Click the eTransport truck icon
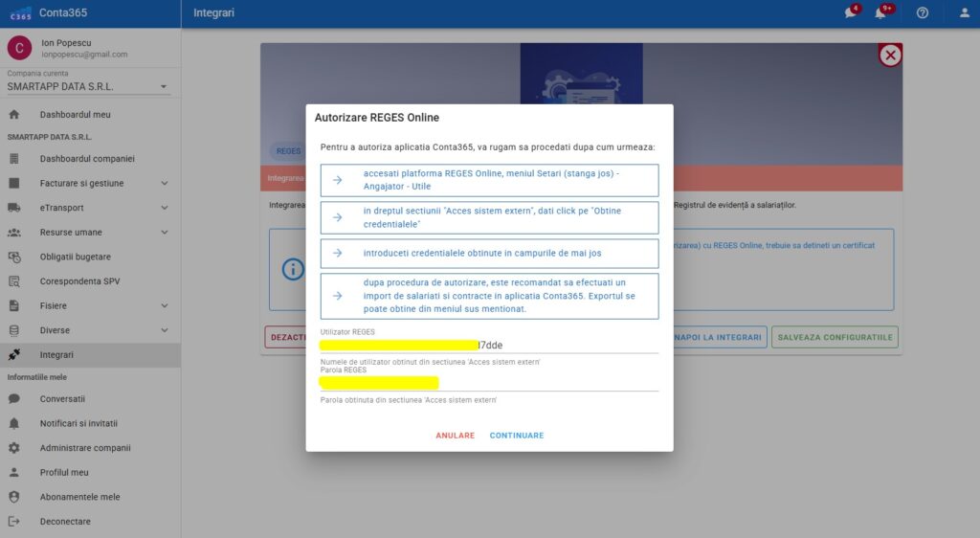This screenshot has height=538, width=980. (13, 208)
